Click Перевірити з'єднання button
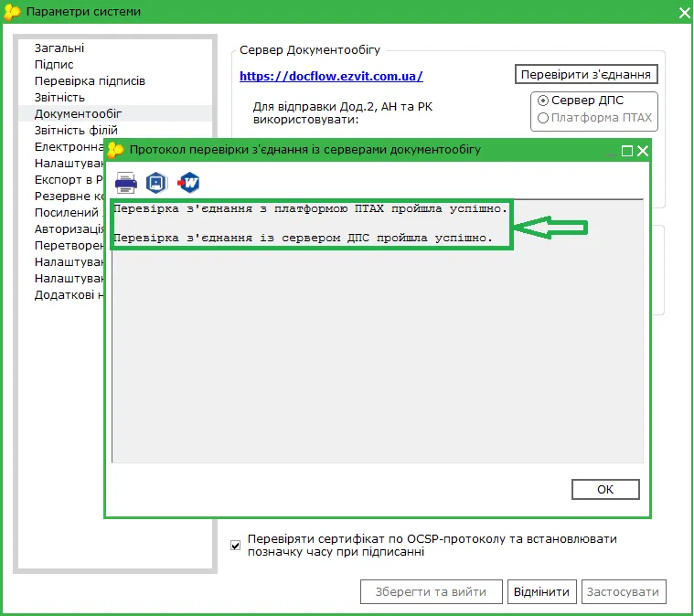 [586, 74]
